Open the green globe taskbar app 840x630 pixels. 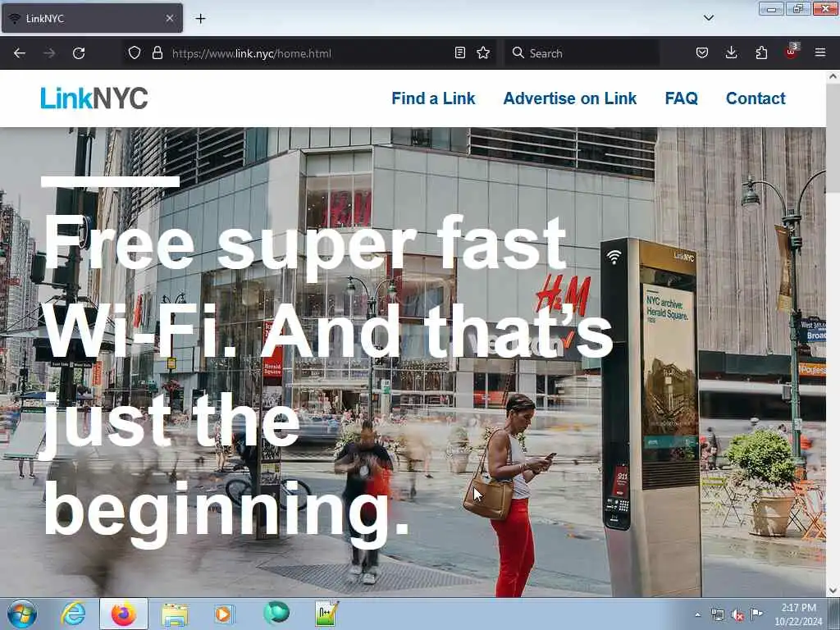276,613
